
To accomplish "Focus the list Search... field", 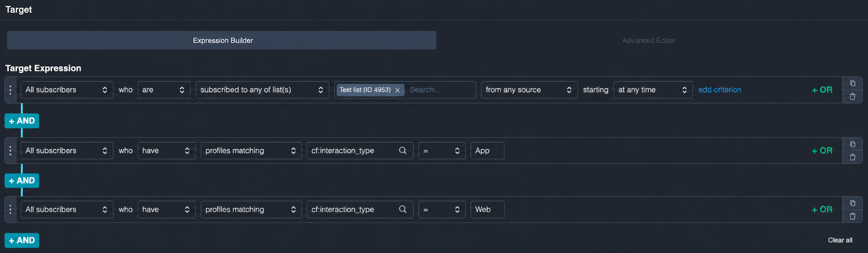I will 441,90.
